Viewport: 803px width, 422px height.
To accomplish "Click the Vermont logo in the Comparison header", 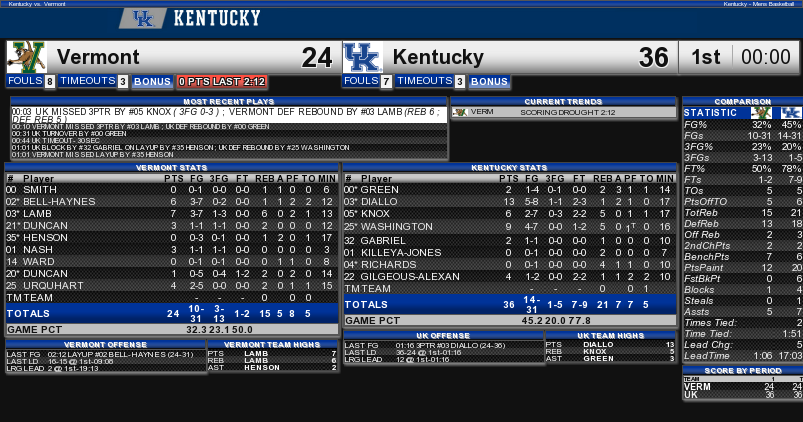I will tap(762, 112).
